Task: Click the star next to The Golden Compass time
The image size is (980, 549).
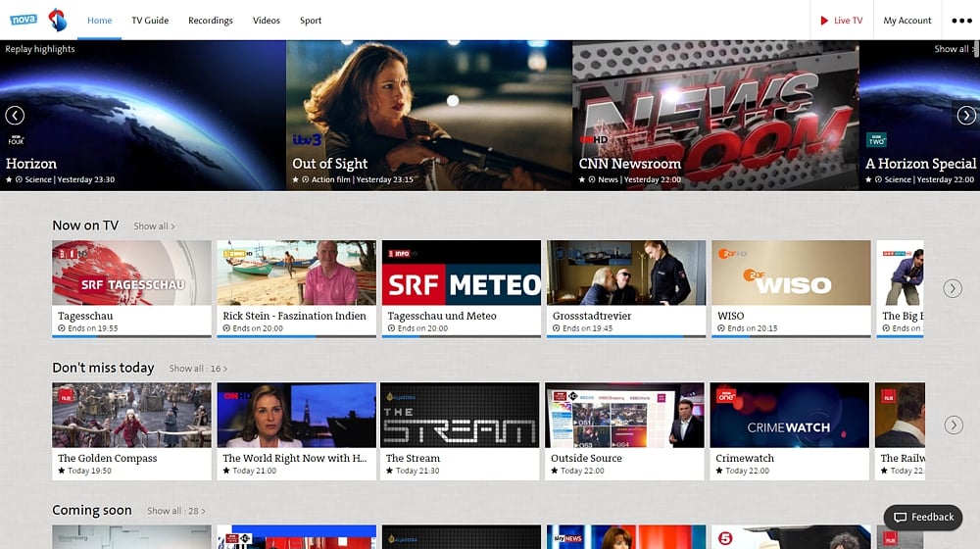Action: tap(61, 471)
